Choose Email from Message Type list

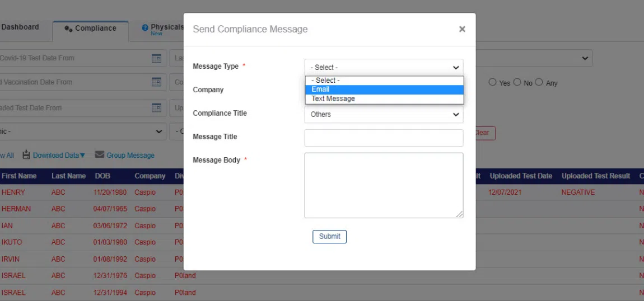click(384, 90)
